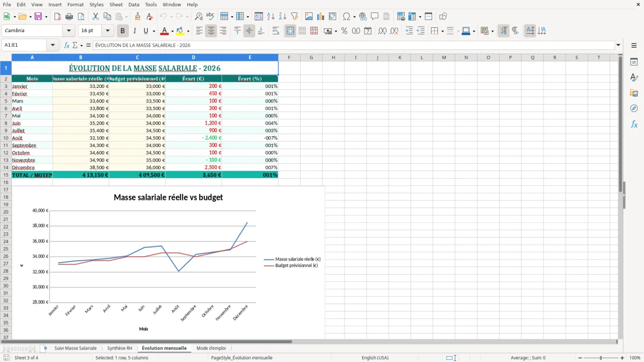
Task: Click Export as PDF icon
Action: (x=57, y=17)
